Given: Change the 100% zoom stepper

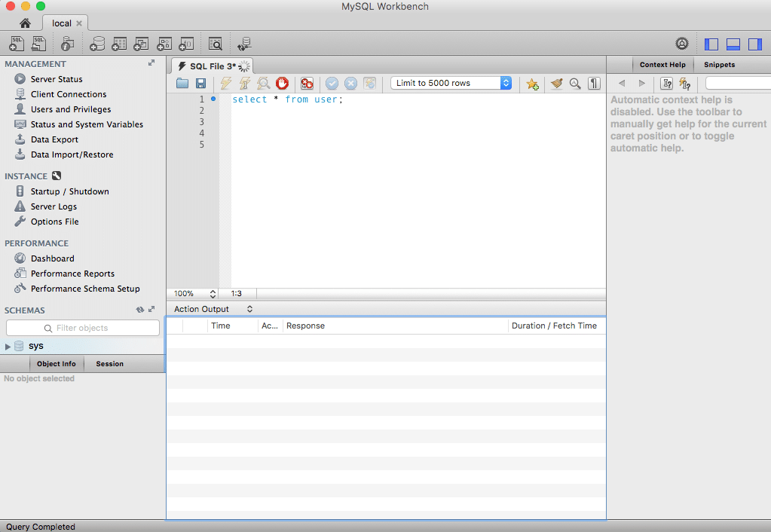Looking at the screenshot, I should coord(213,294).
